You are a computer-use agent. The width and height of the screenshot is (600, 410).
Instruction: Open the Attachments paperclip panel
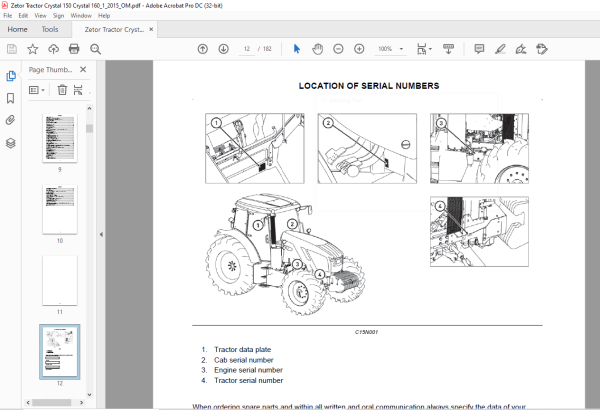tap(11, 120)
